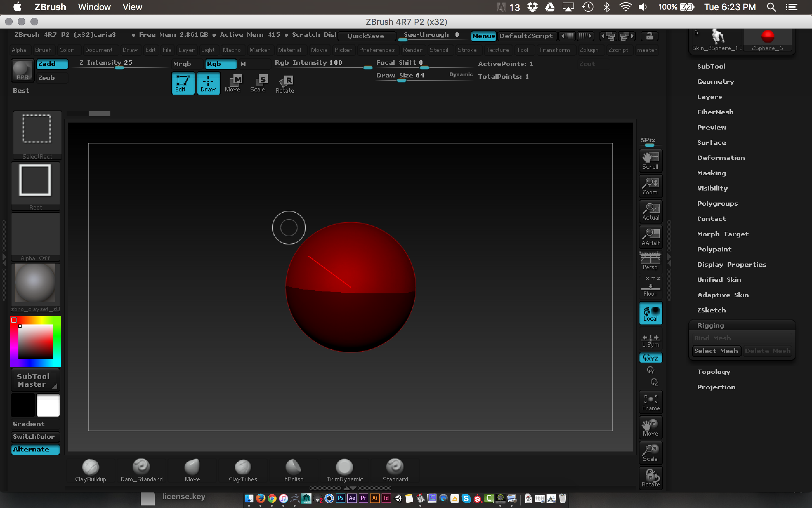Expand the Masking section
Viewport: 812px width, 508px height.
pyautogui.click(x=711, y=173)
